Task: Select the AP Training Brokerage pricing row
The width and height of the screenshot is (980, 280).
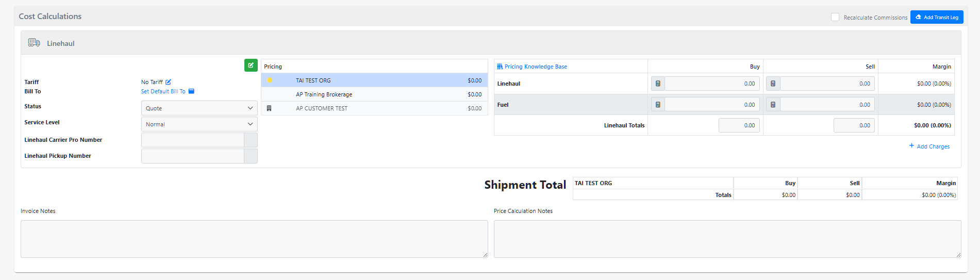Action: click(374, 94)
